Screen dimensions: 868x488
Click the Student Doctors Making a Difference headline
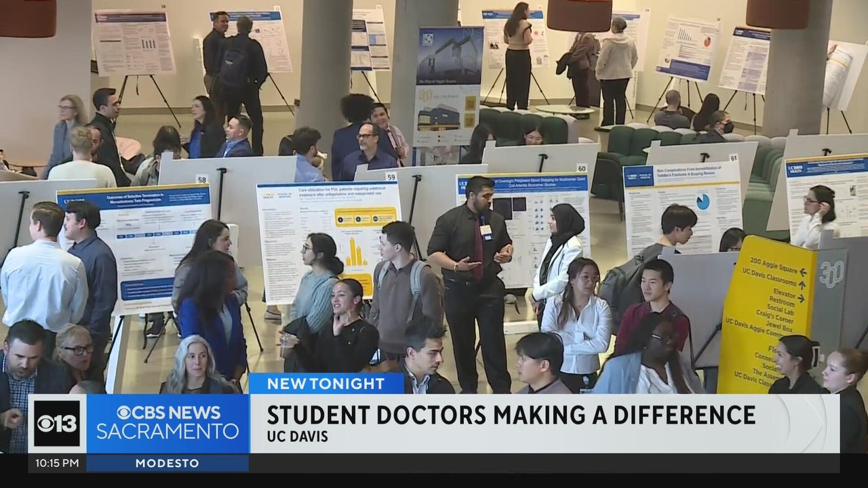511,414
